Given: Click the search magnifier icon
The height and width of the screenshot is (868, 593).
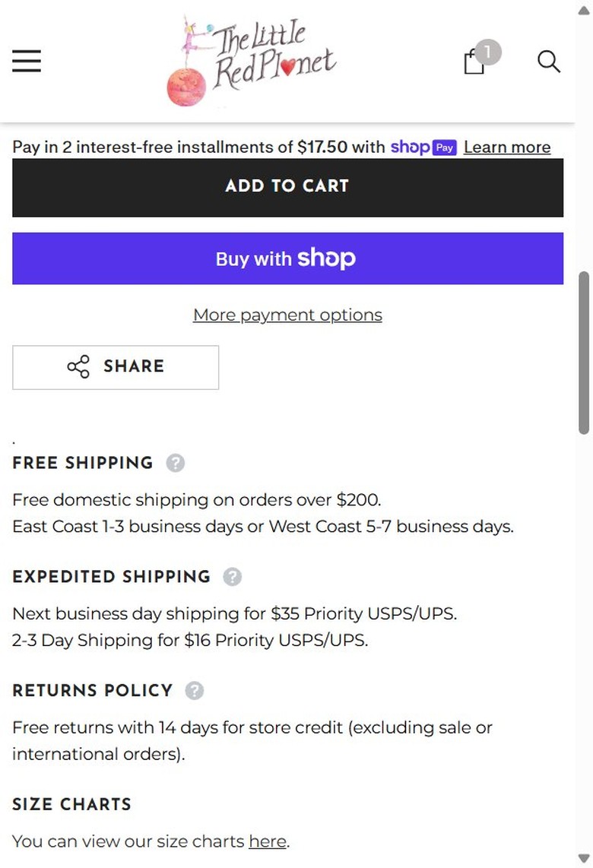Looking at the screenshot, I should [549, 62].
